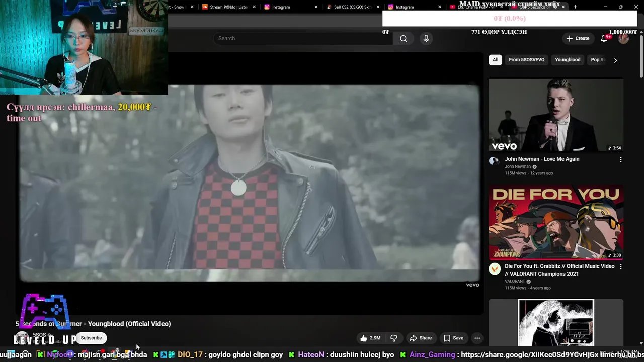The height and width of the screenshot is (362, 644).
Task: Open more actions three-dot menu under the video
Action: point(477,338)
